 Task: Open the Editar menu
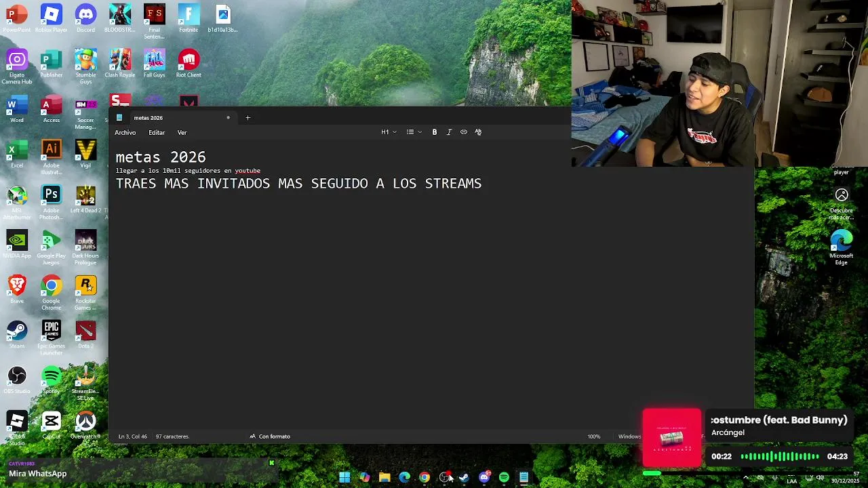pos(157,133)
